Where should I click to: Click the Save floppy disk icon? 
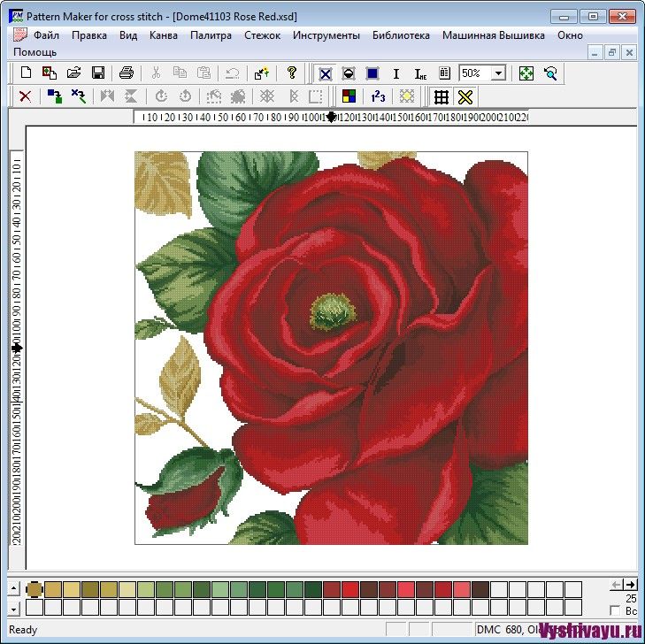coord(98,73)
